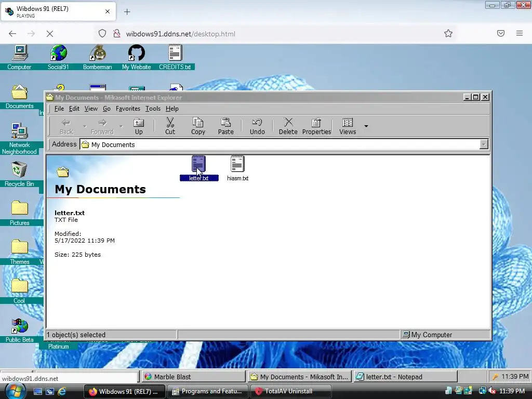Select the hiasm.txt file icon
The image size is (532, 399).
(237, 168)
